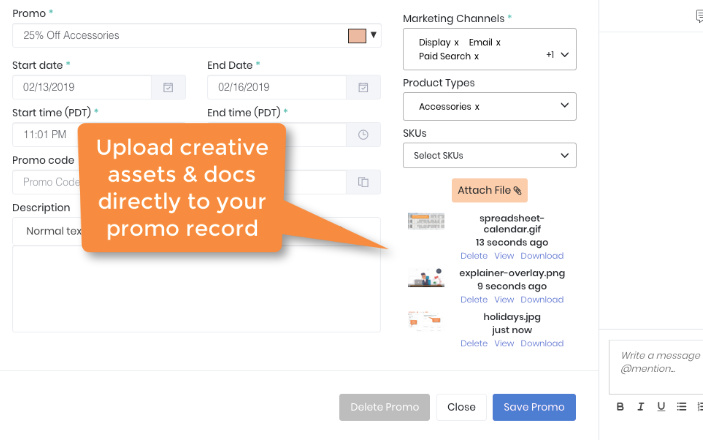Click Save Promo button
The image size is (703, 440).
click(534, 407)
